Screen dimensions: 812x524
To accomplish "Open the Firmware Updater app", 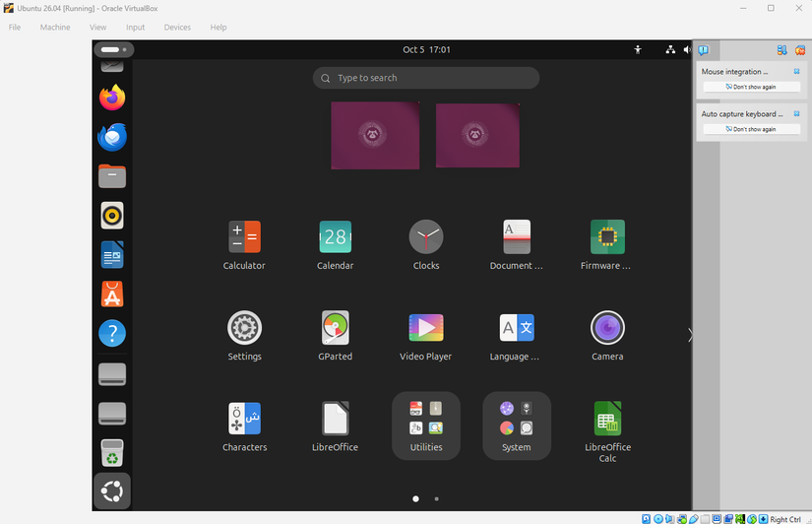I will tap(607, 244).
